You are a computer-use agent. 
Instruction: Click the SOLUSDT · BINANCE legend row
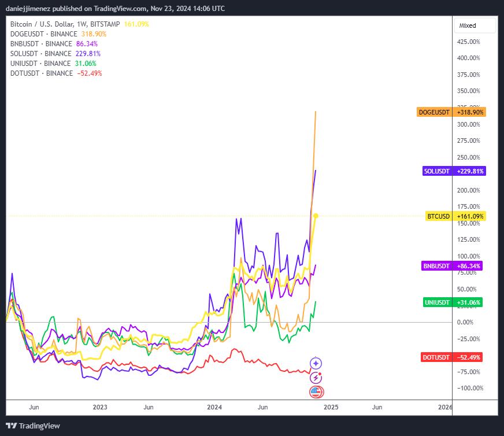55,53
